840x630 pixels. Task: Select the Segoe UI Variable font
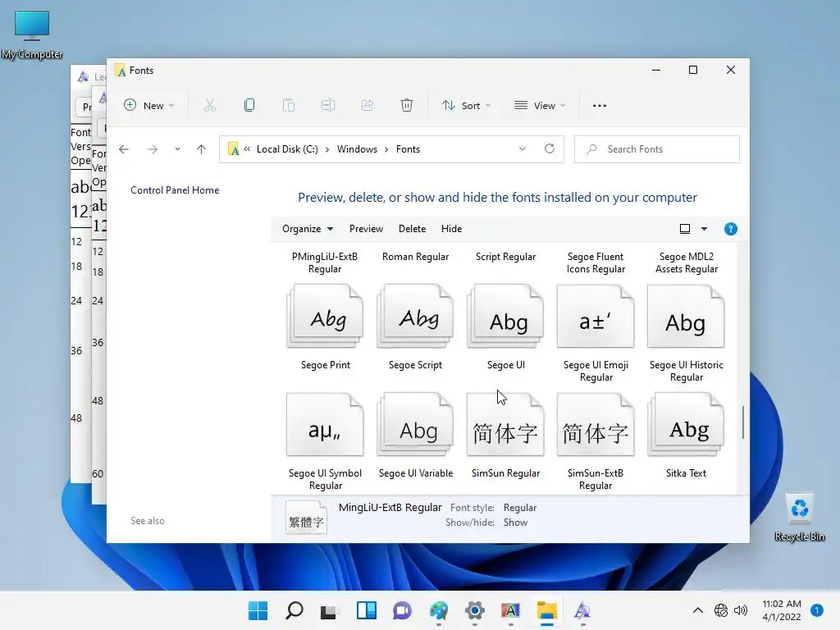click(x=415, y=436)
